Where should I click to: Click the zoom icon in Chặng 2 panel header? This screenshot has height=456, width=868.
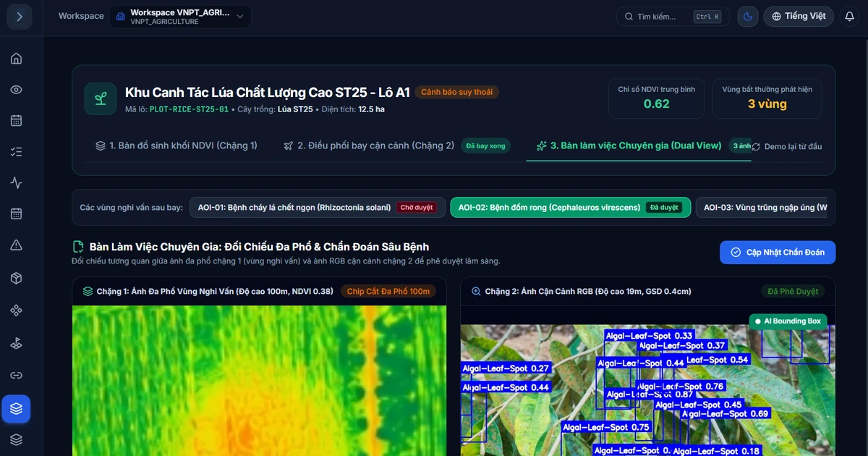(476, 292)
